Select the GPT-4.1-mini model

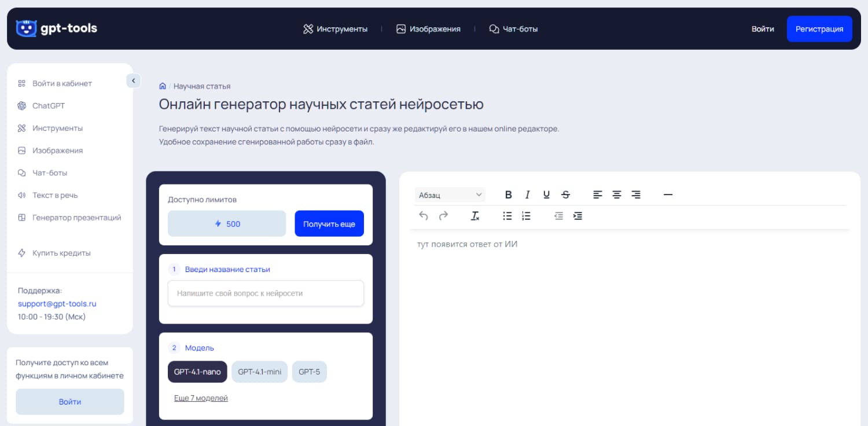(259, 372)
